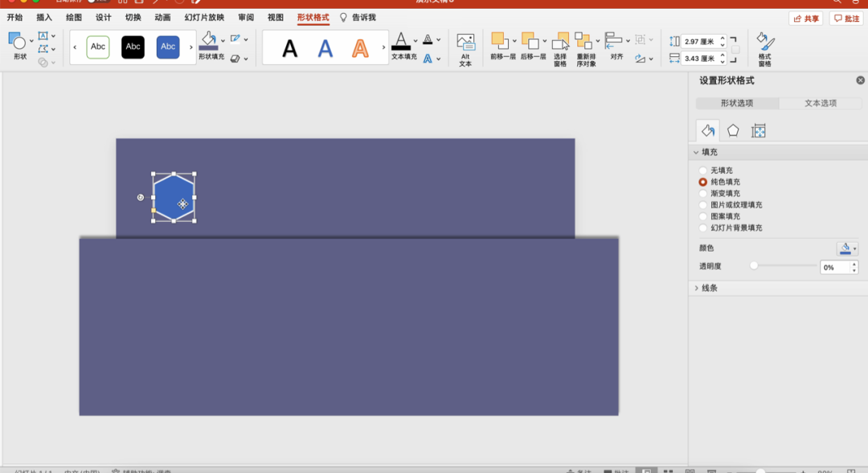Click the 共享 share button
The image size is (868, 473).
(x=806, y=19)
